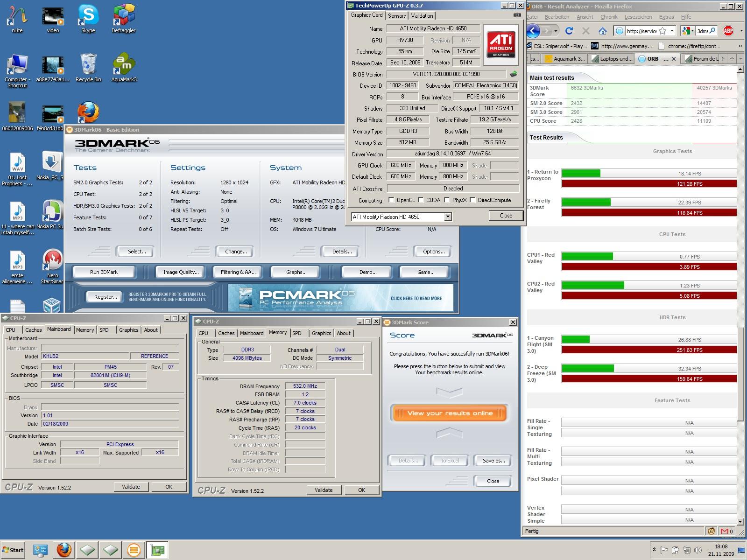This screenshot has width=747, height=560.
Task: Click the search magnifier icon in Firefox
Action: (x=712, y=31)
